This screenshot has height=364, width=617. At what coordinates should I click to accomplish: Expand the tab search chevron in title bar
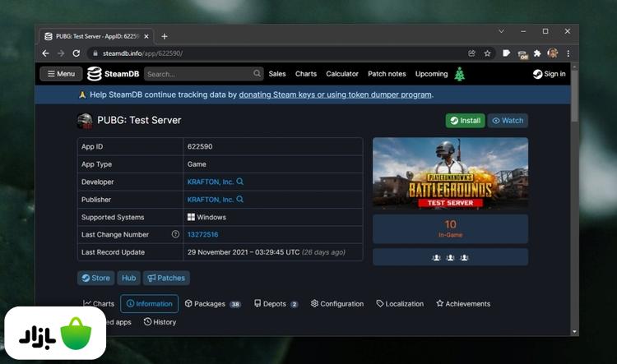(x=502, y=31)
